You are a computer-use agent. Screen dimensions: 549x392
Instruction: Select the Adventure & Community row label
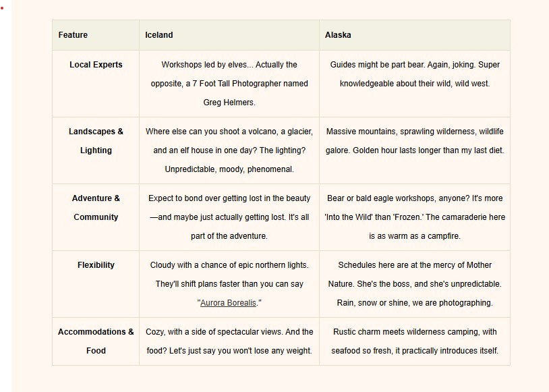[96, 208]
